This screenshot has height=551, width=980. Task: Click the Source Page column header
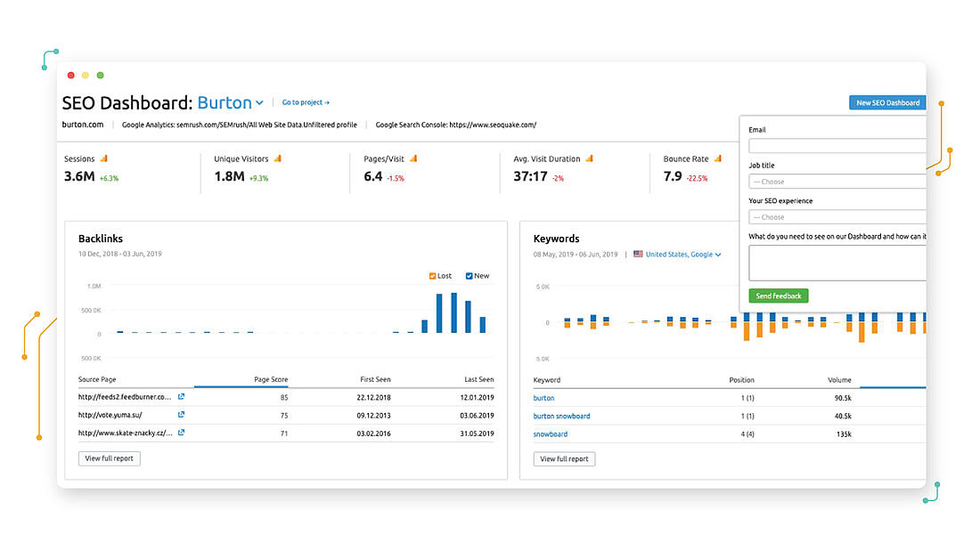tap(97, 379)
